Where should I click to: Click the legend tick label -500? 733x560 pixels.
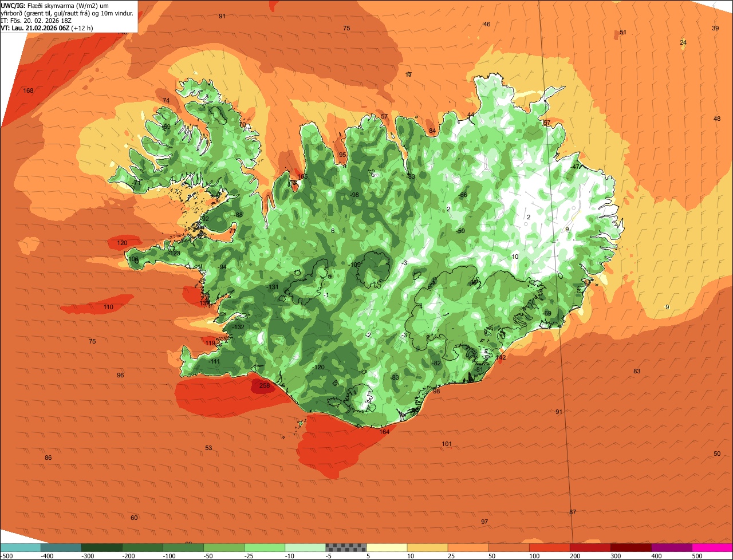(x=6, y=556)
